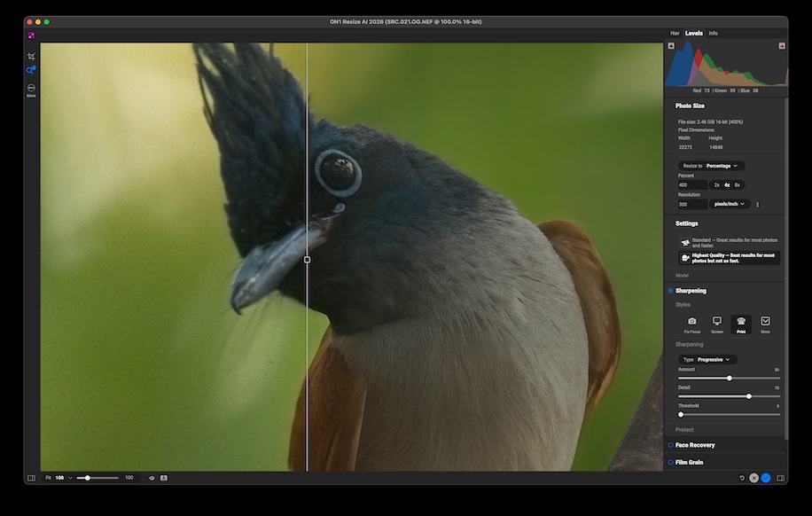Switch to the Info tab

[713, 33]
